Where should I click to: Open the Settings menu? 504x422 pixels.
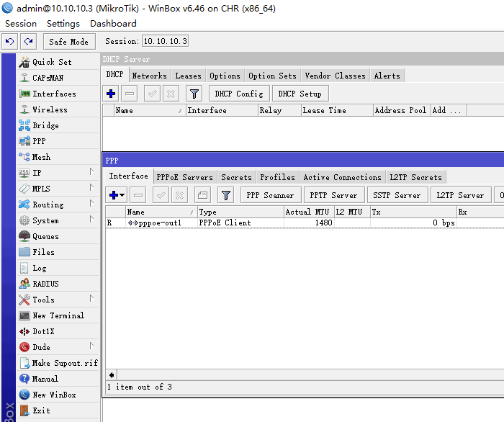pos(63,24)
